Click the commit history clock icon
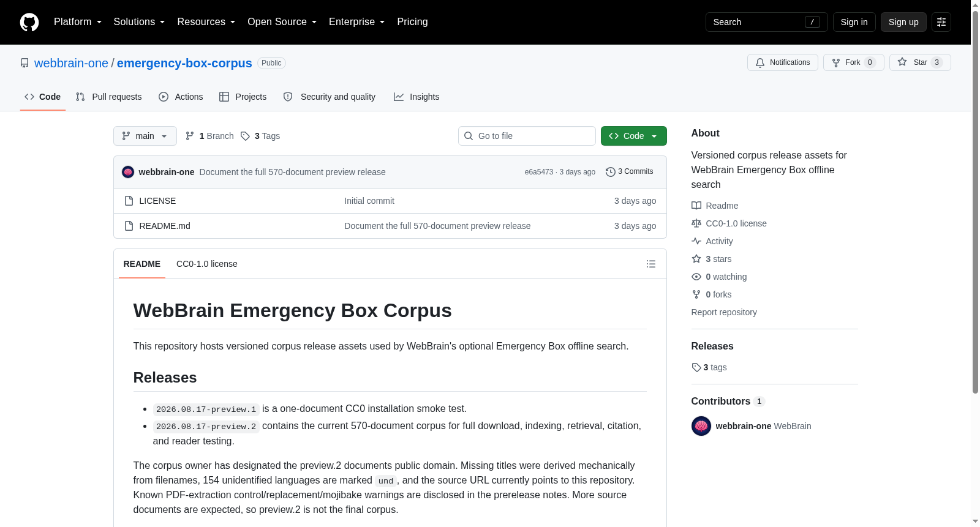This screenshot has height=527, width=980. [x=610, y=172]
